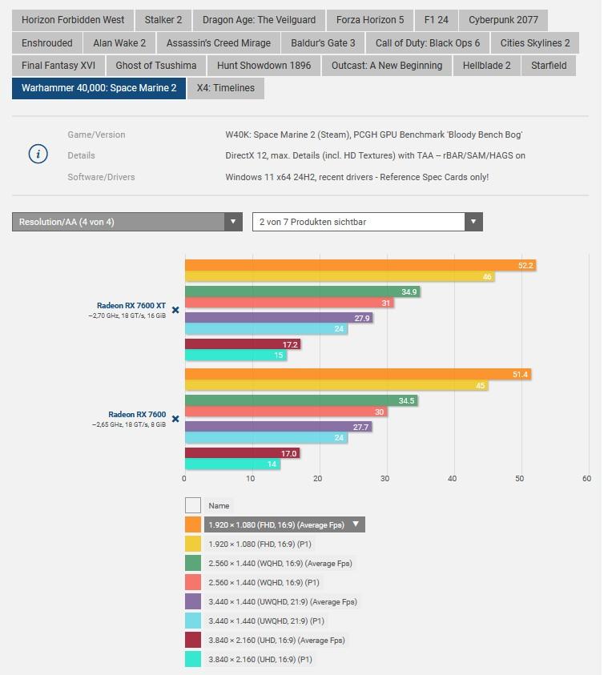Remove Radeon RX 7600 using X icon
Viewport: 616px width, 675px height.
coord(175,419)
